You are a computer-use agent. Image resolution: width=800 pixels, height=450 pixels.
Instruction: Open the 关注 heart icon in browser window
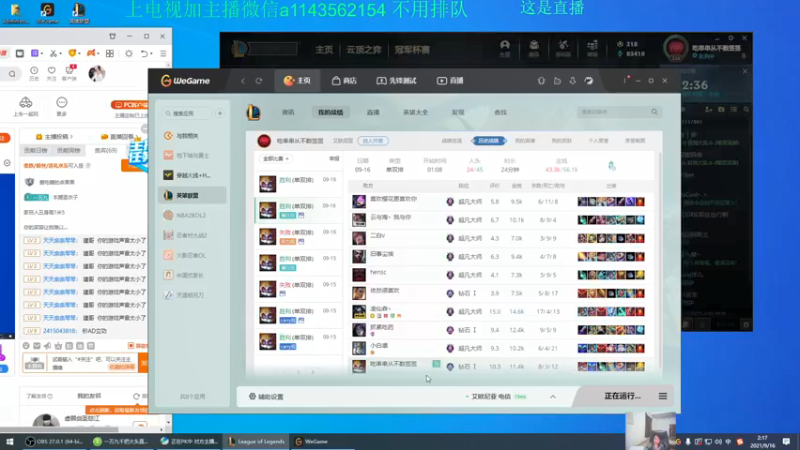(52, 73)
